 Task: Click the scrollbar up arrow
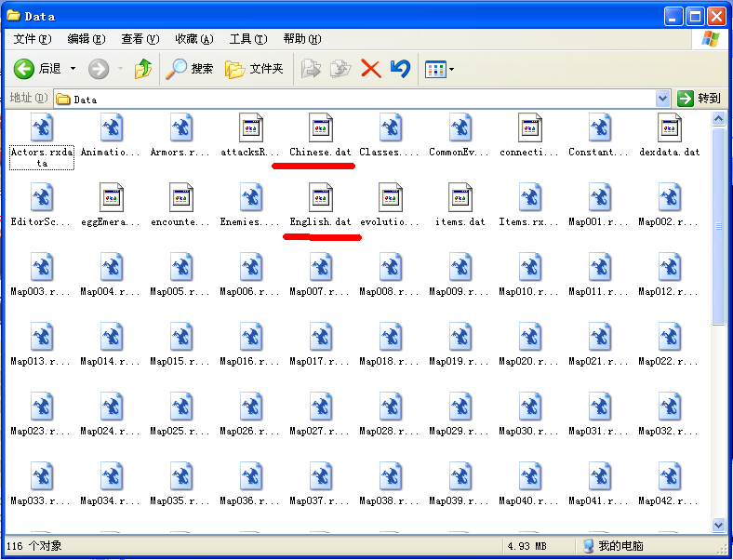coord(718,119)
